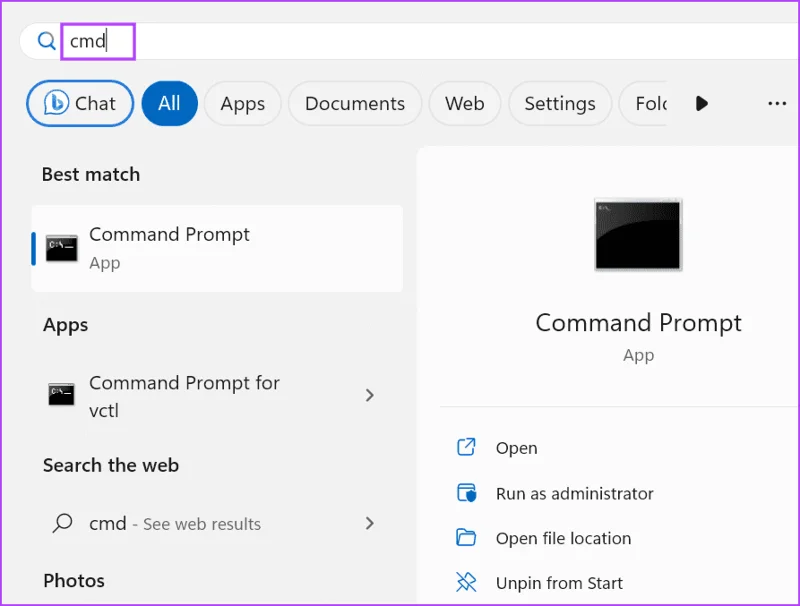Click the Open action
800x606 pixels.
point(516,448)
